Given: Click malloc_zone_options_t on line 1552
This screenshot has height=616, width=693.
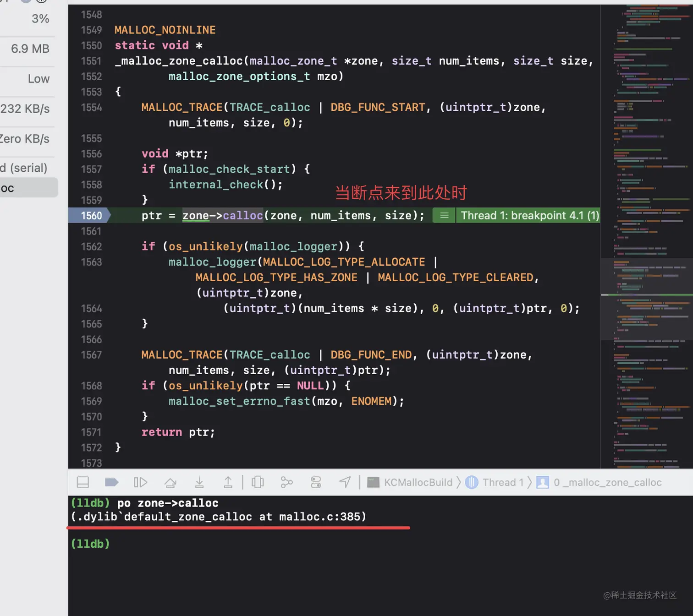Looking at the screenshot, I should click(239, 76).
